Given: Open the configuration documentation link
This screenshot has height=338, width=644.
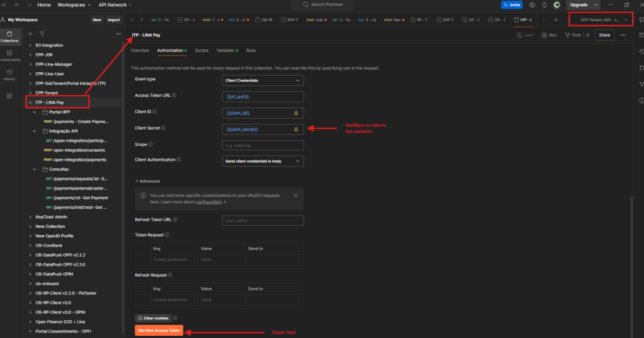Looking at the screenshot, I should 209,202.
